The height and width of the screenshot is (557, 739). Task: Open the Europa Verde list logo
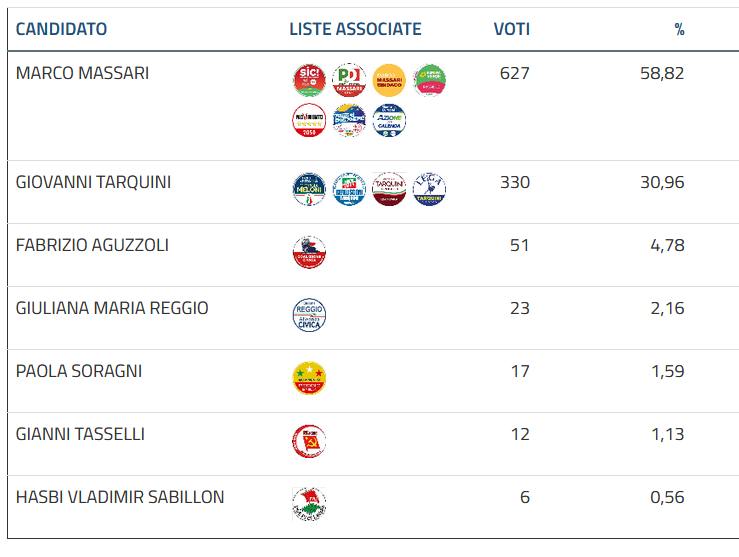(429, 80)
